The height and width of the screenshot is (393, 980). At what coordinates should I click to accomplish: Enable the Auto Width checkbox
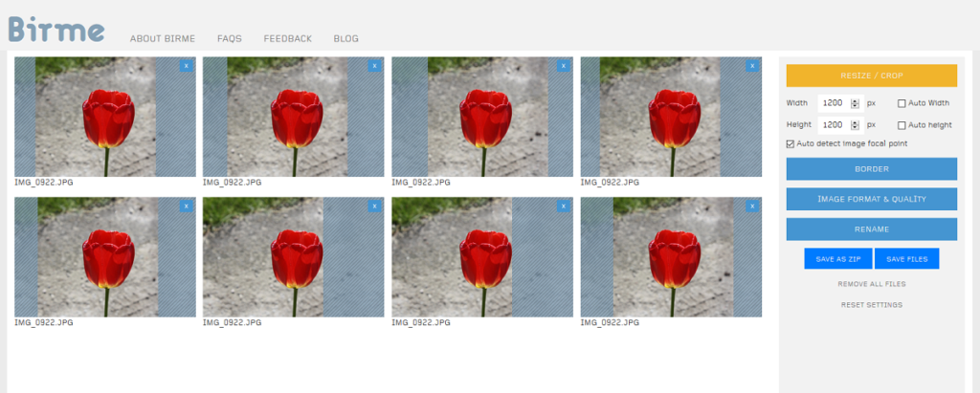coord(902,102)
